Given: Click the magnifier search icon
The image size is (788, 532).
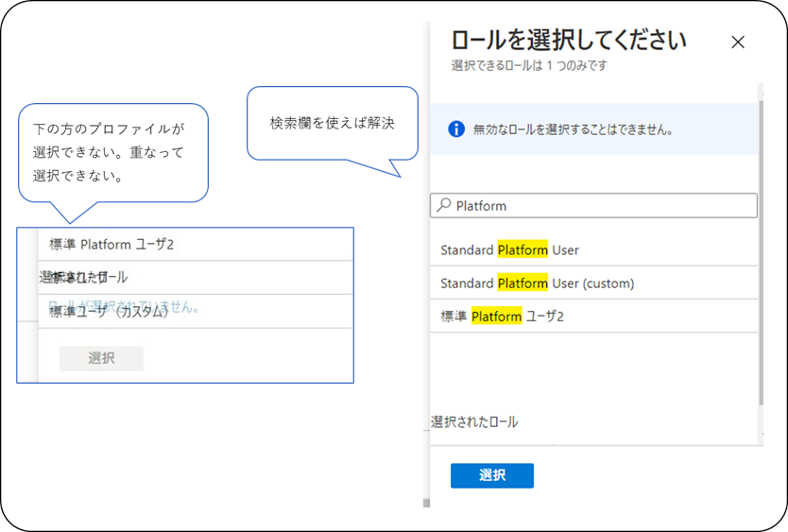Looking at the screenshot, I should [444, 205].
